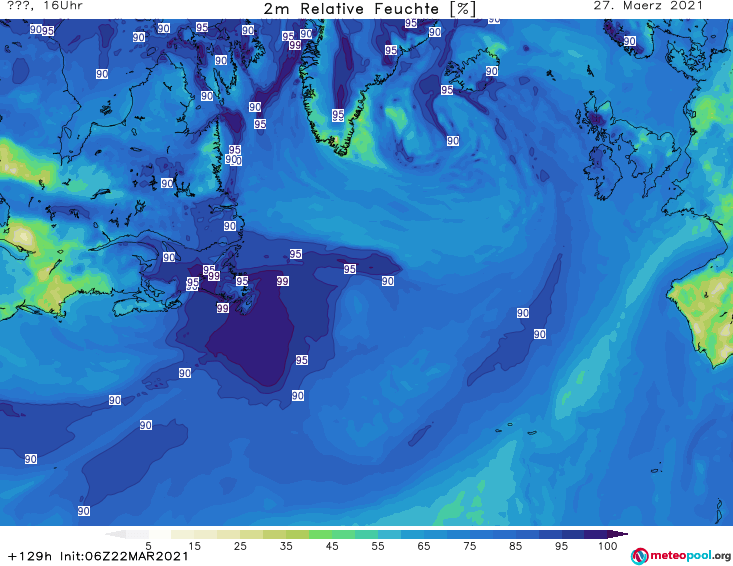
Task: Click the color scale label '35'
Action: 286,546
